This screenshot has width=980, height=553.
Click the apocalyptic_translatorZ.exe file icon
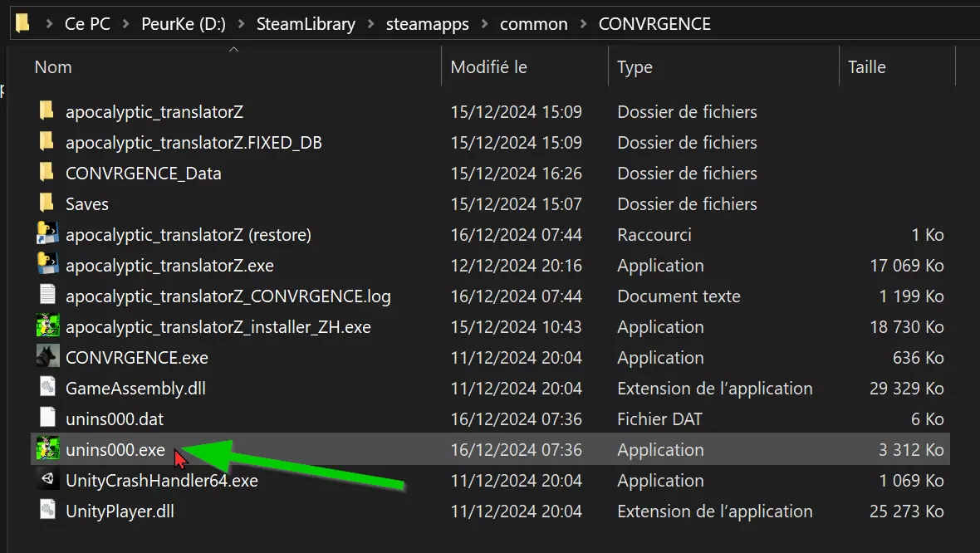click(47, 264)
